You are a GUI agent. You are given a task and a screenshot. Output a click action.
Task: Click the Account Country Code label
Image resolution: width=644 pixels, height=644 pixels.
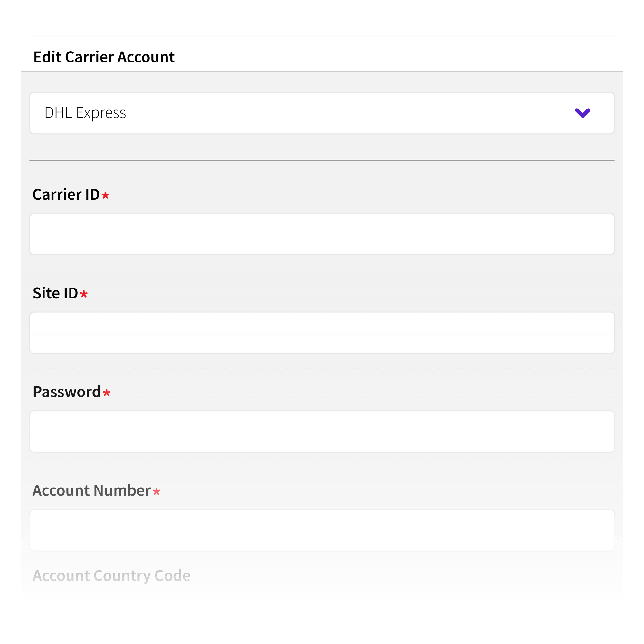[111, 575]
